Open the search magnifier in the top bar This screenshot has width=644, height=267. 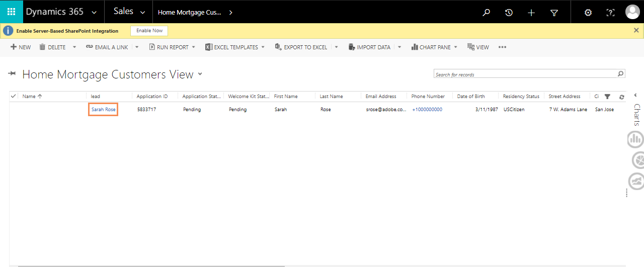click(486, 13)
